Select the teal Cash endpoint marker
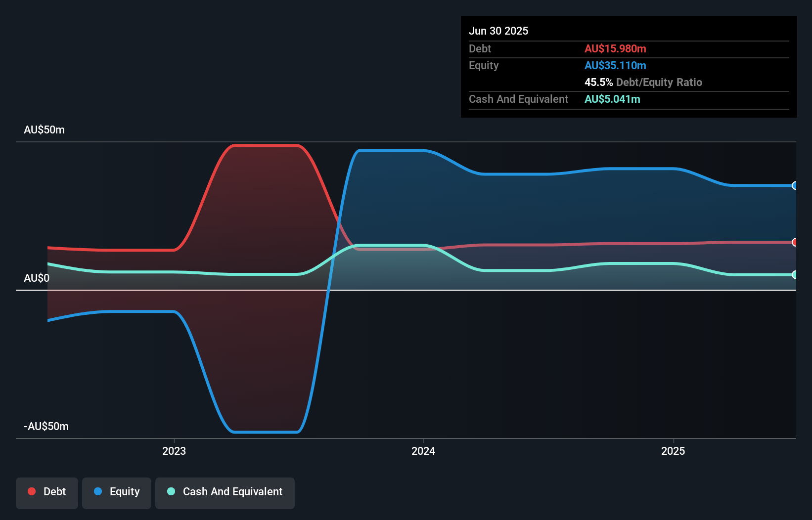Viewport: 812px width, 520px height. pyautogui.click(x=794, y=275)
